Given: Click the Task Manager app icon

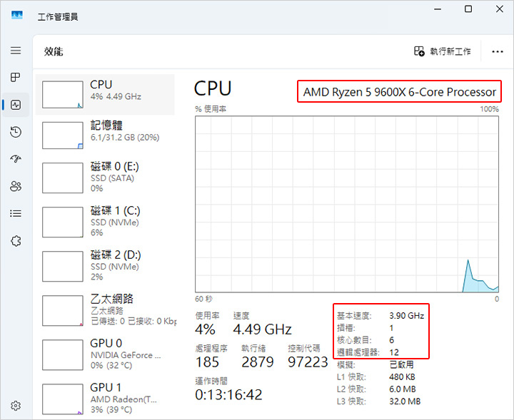Looking at the screenshot, I should pyautogui.click(x=16, y=15).
